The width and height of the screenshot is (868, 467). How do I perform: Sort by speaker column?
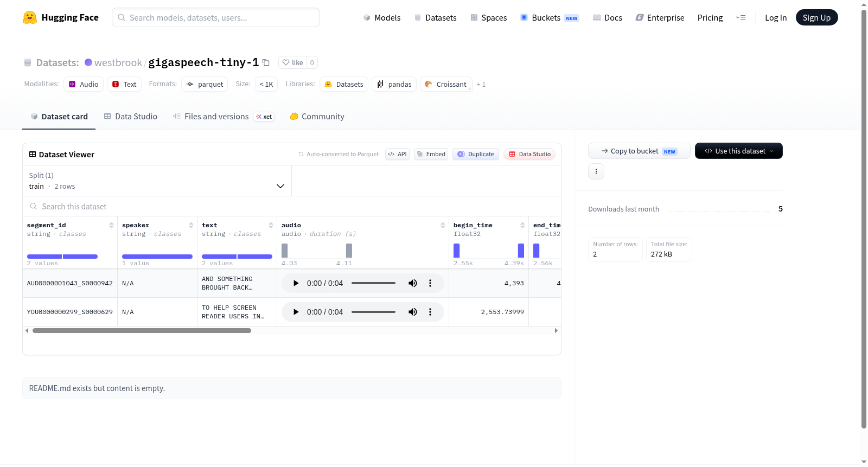[x=191, y=225]
